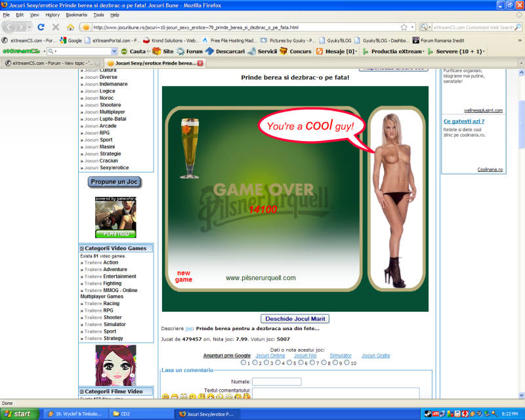Open the Jocuri Online ad link
Viewport: 525px width, 420px height.
pos(270,356)
